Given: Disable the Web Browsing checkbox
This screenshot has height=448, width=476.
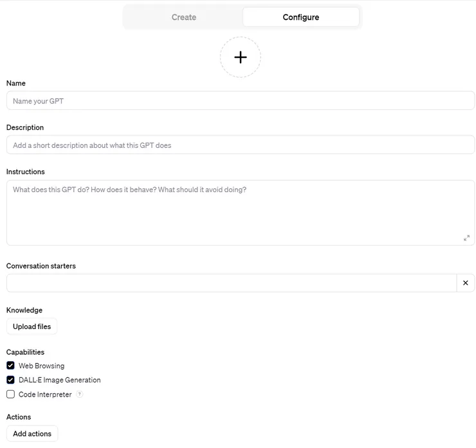Looking at the screenshot, I should click(x=10, y=366).
